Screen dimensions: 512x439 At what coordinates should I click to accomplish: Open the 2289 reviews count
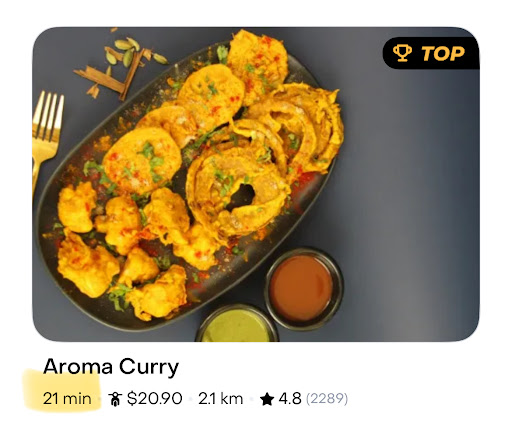pos(327,399)
